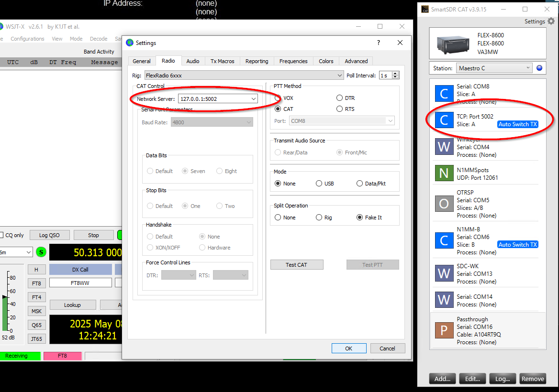Switch to the Audio tab
Screen dimensions: 559x392
coord(193,61)
